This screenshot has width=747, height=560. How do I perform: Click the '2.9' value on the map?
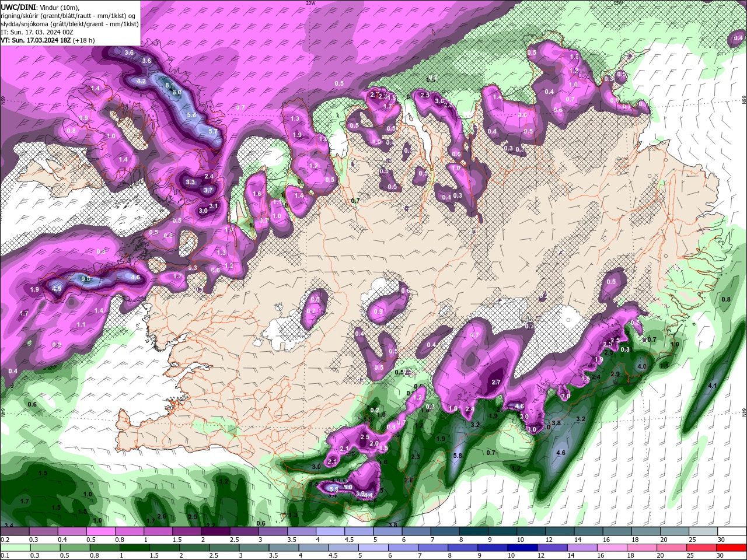615,374
